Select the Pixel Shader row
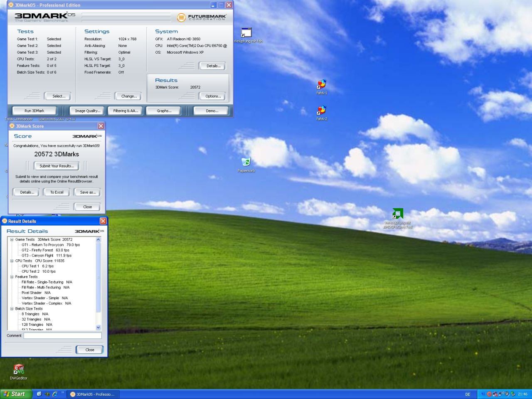532x399 pixels. pyautogui.click(x=36, y=293)
